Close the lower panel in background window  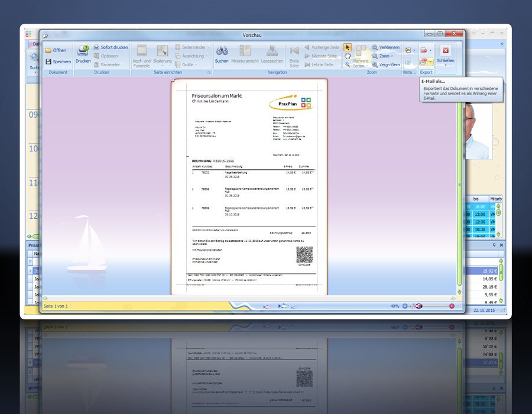coord(501,245)
